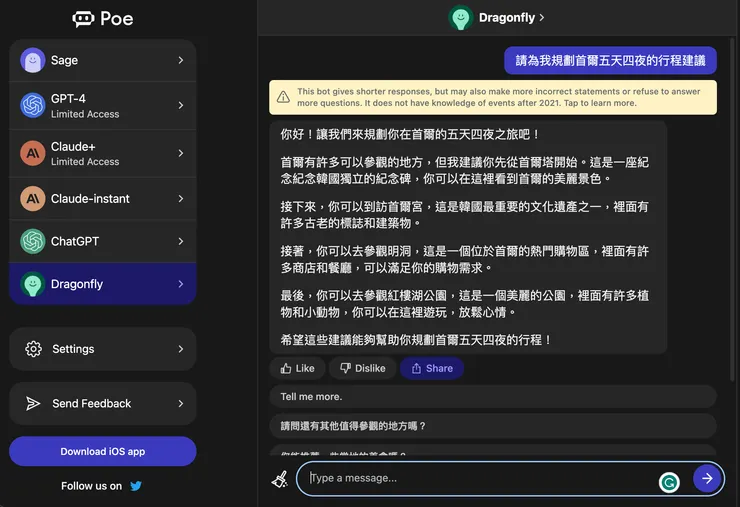The width and height of the screenshot is (740, 507).
Task: Click the response line '你好！讓我們來規劃你在首爾的五天四夜之旅吧！'
Action: [410, 135]
